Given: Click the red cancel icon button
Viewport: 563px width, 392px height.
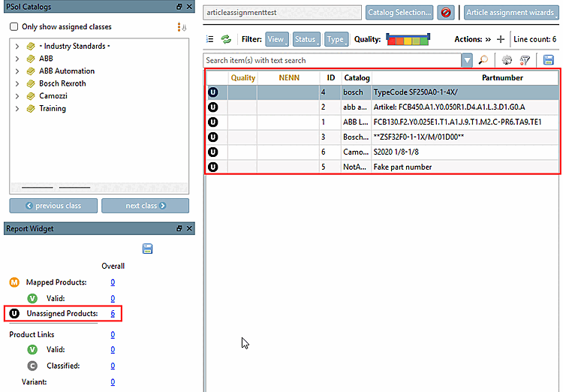Looking at the screenshot, I should (x=446, y=13).
